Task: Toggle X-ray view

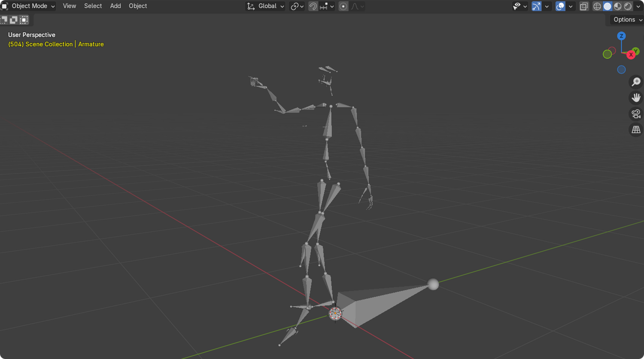Action: coord(584,6)
